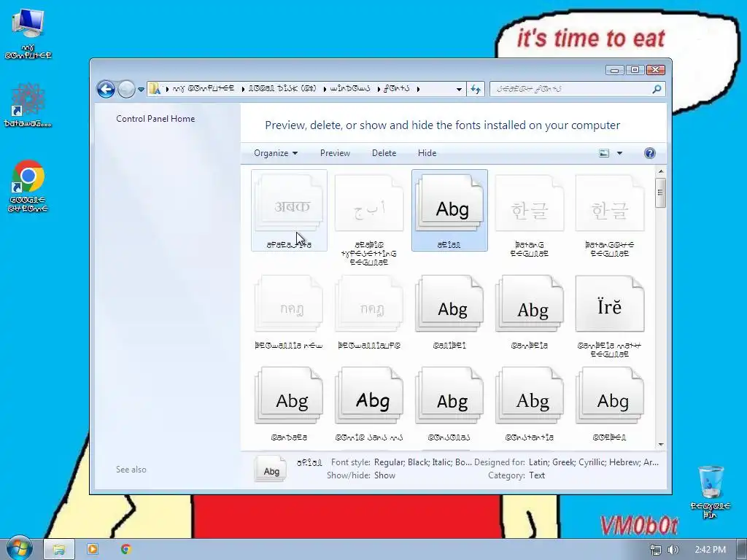Screen dimensions: 747x560
Task: Open the address bar history dropdown
Action: 459,89
